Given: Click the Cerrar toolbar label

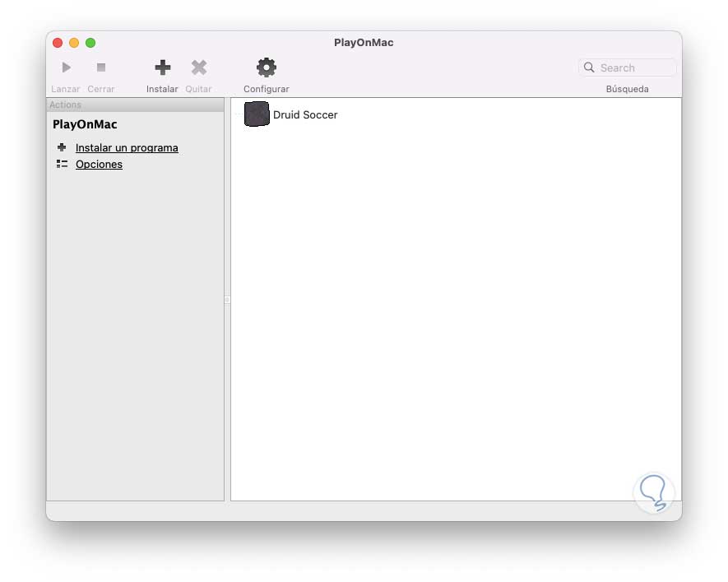Looking at the screenshot, I should (x=100, y=89).
